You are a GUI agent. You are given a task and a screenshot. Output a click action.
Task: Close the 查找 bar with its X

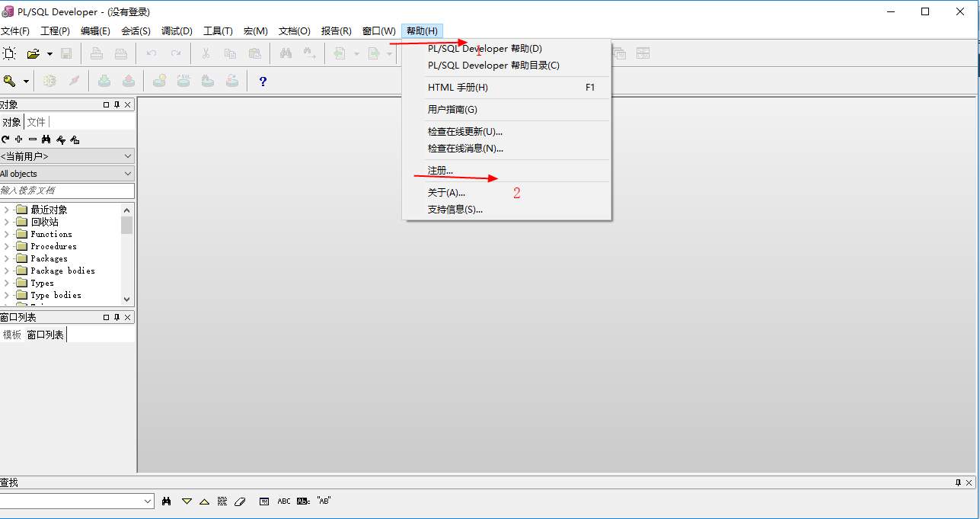pyautogui.click(x=969, y=482)
